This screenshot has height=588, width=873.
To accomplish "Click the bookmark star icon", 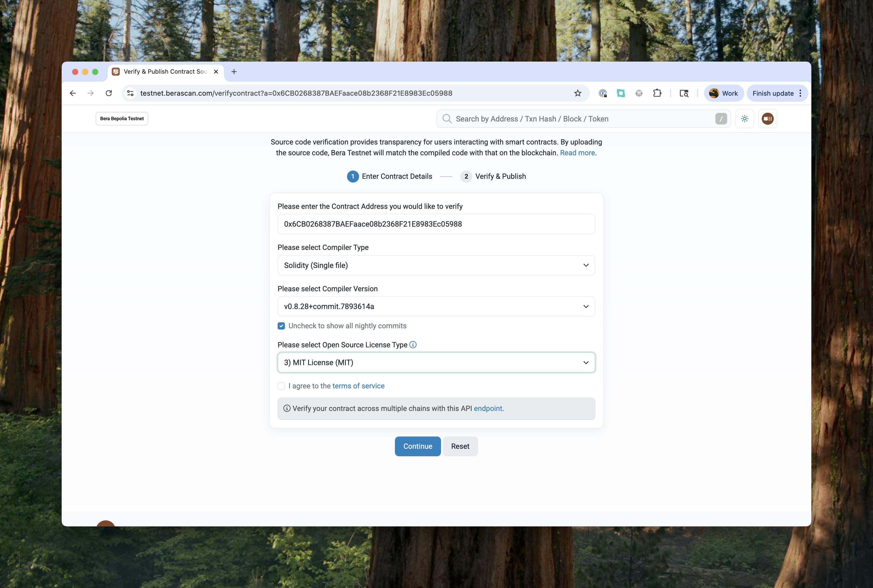I will [x=577, y=93].
